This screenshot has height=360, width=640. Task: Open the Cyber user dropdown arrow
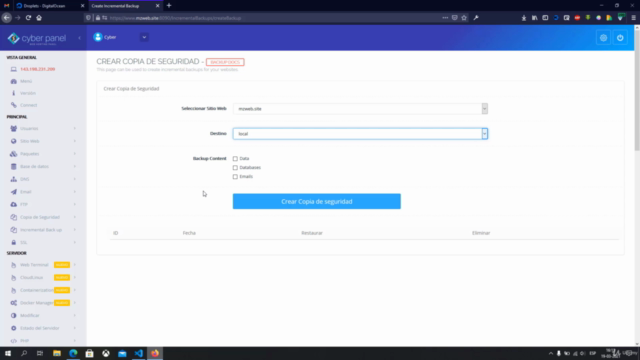(x=144, y=37)
